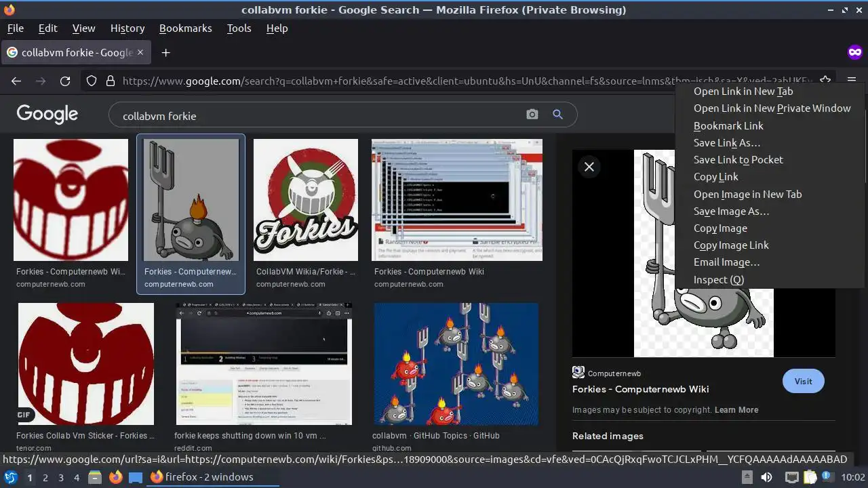Click the padlock site security icon
868x488 pixels.
click(111, 81)
